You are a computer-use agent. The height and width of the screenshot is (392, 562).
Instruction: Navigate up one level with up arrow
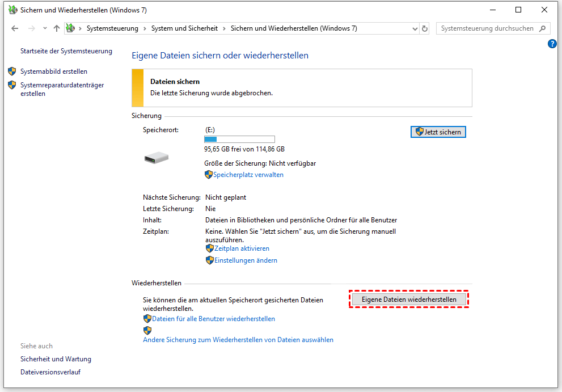tap(56, 28)
